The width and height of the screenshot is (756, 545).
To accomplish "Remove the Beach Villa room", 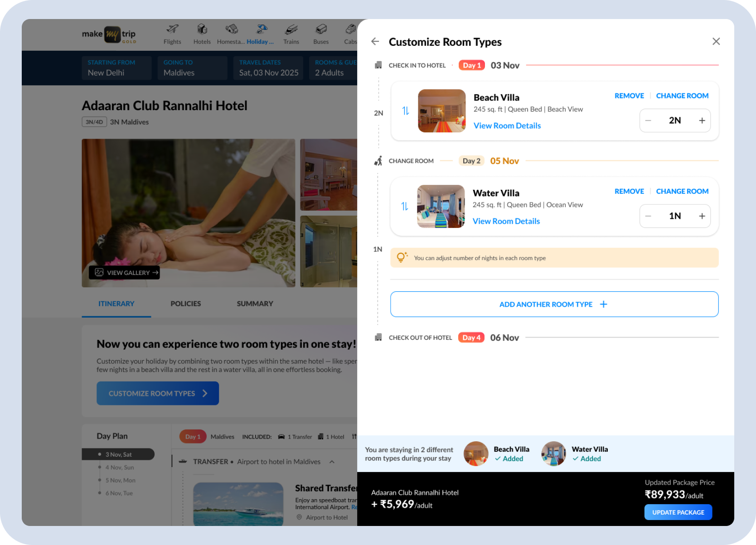I will [629, 96].
